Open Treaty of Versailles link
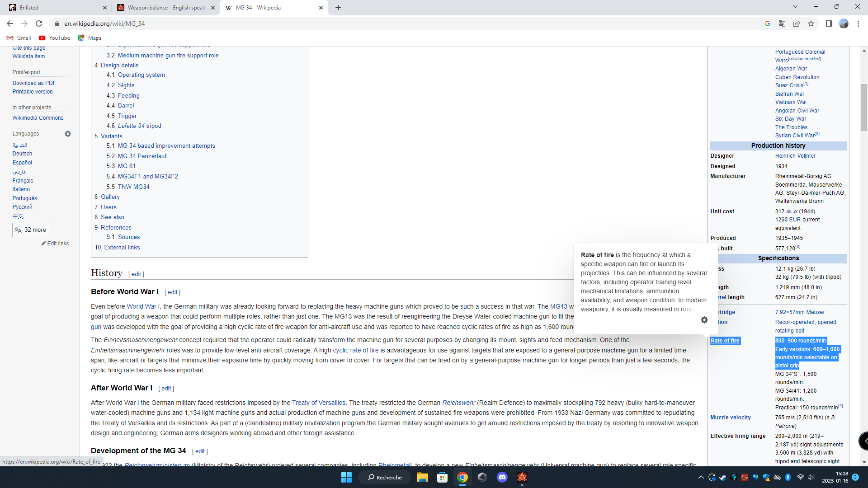Screen dimensions: 868x488 [x=319, y=403]
